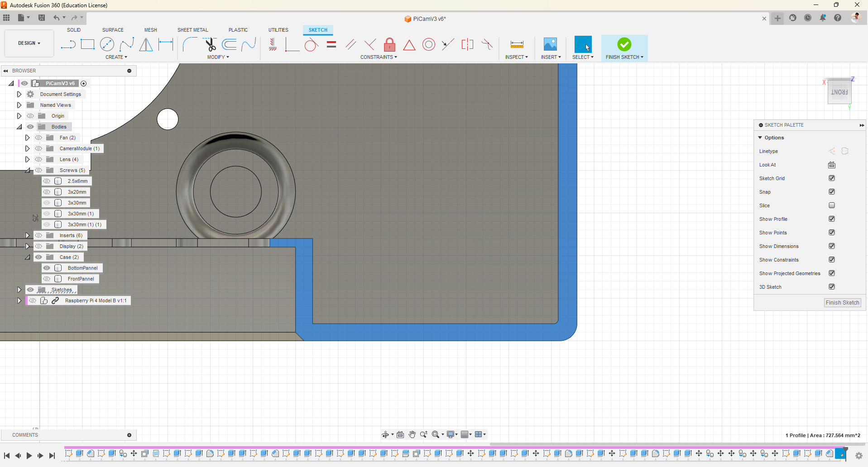
Task: Expand the Inserts (6) folder
Action: (x=27, y=235)
